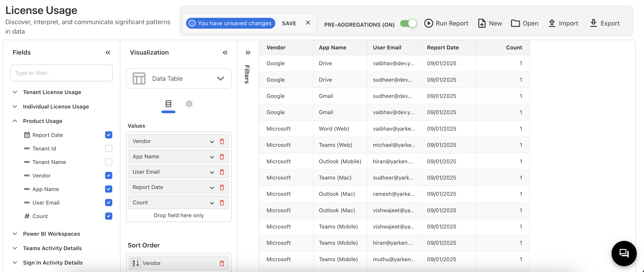
Task: Expand the Data Table visualization dropdown
Action: 220,78
